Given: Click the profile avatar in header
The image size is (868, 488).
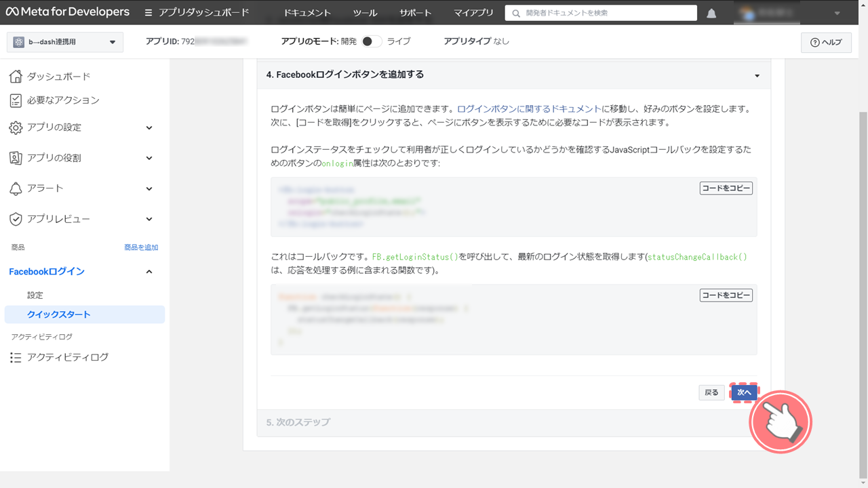Looking at the screenshot, I should pyautogui.click(x=748, y=13).
